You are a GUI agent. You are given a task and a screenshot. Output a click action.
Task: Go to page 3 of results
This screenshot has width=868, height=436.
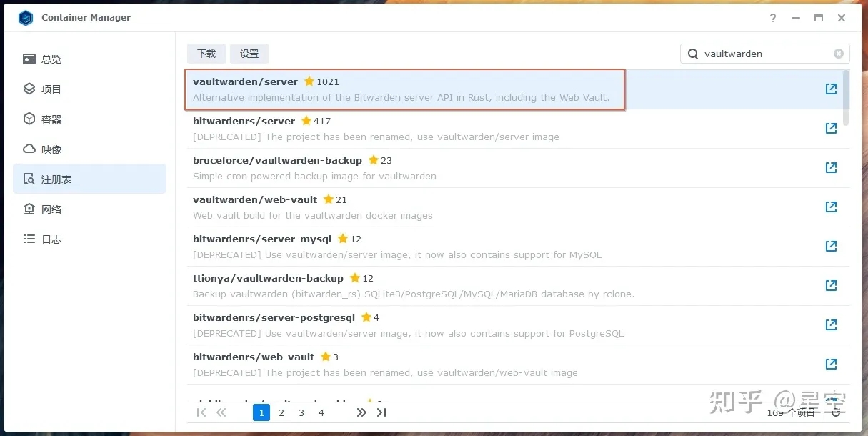pos(301,412)
